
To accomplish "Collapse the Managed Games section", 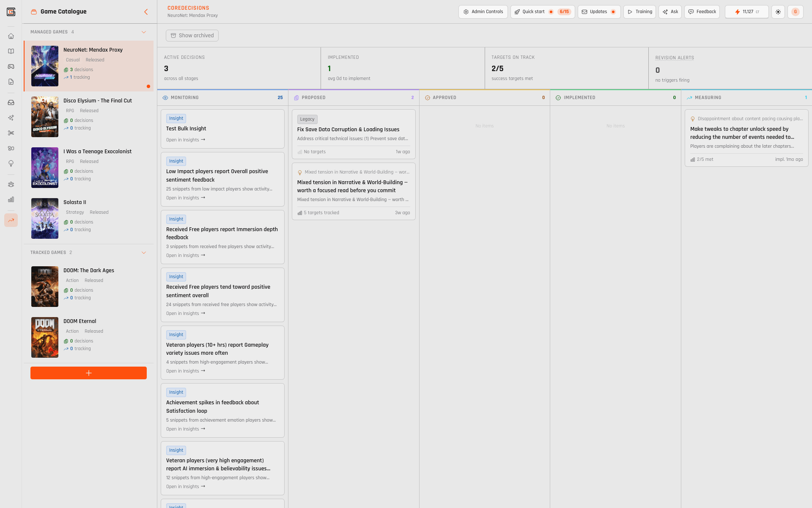I will 144,32.
